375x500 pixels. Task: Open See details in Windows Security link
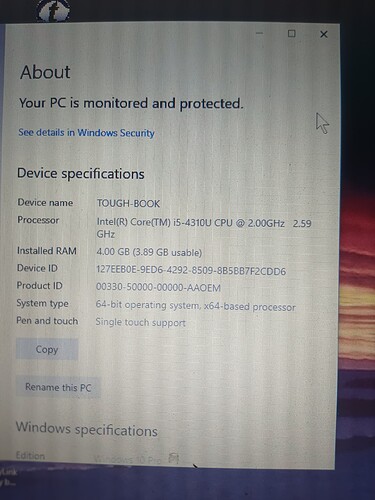pyautogui.click(x=86, y=133)
